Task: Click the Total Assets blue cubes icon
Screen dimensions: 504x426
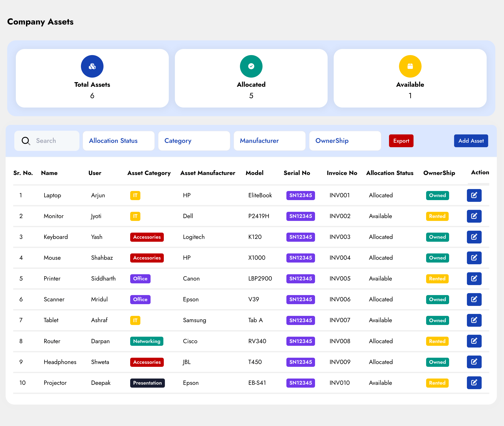Action: pos(92,66)
